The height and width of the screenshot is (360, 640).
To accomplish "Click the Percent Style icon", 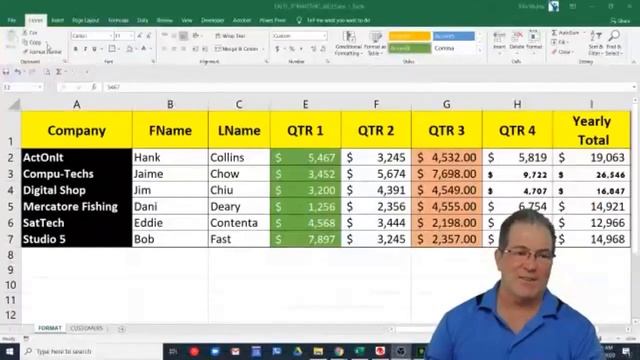I will 292,49.
